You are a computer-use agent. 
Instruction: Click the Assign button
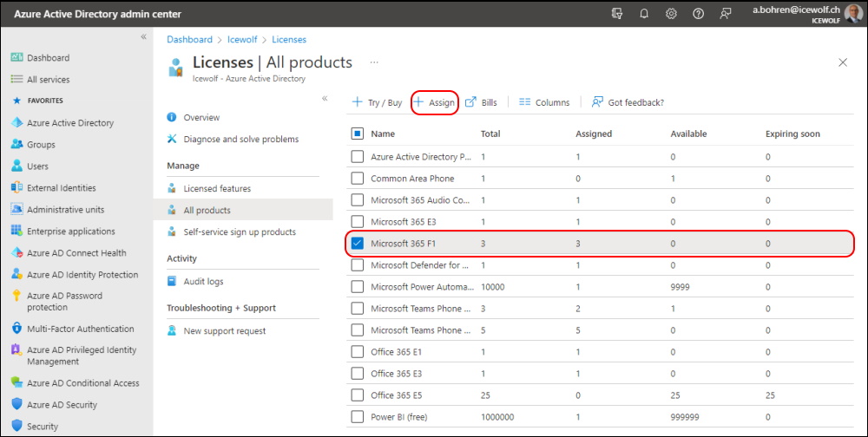click(x=435, y=102)
